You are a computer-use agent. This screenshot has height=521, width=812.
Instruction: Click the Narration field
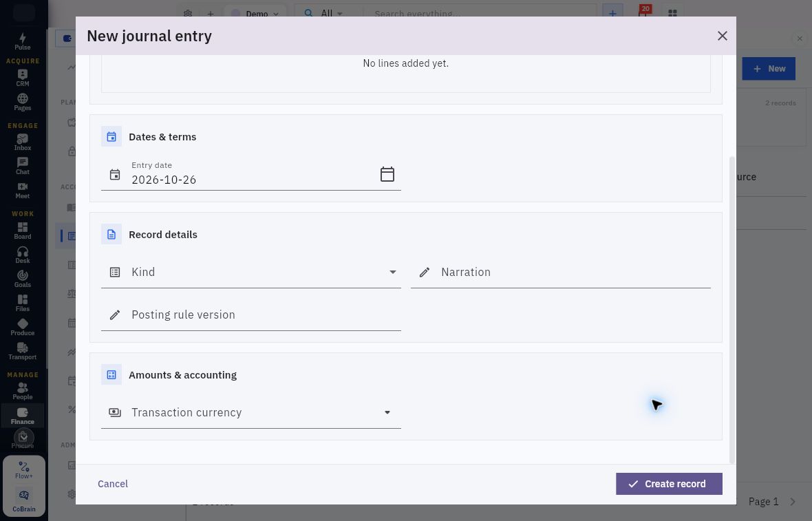coord(561,272)
